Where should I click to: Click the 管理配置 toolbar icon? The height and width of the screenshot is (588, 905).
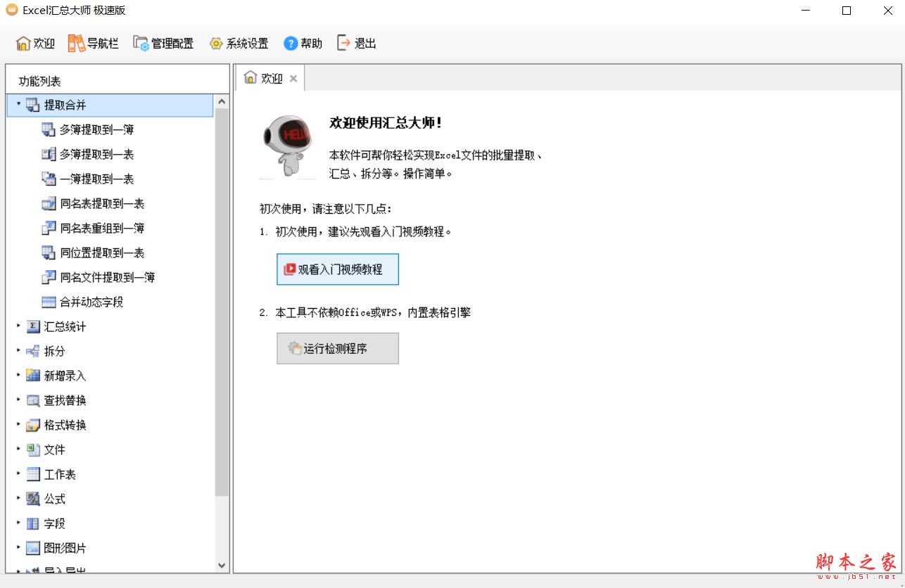[x=141, y=44]
